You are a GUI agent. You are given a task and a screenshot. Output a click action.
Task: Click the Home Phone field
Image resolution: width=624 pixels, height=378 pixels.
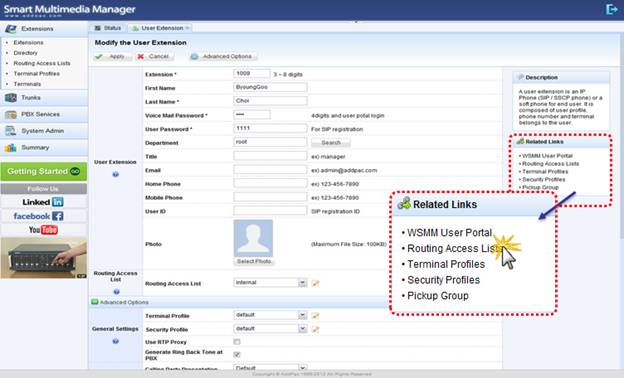(x=270, y=183)
